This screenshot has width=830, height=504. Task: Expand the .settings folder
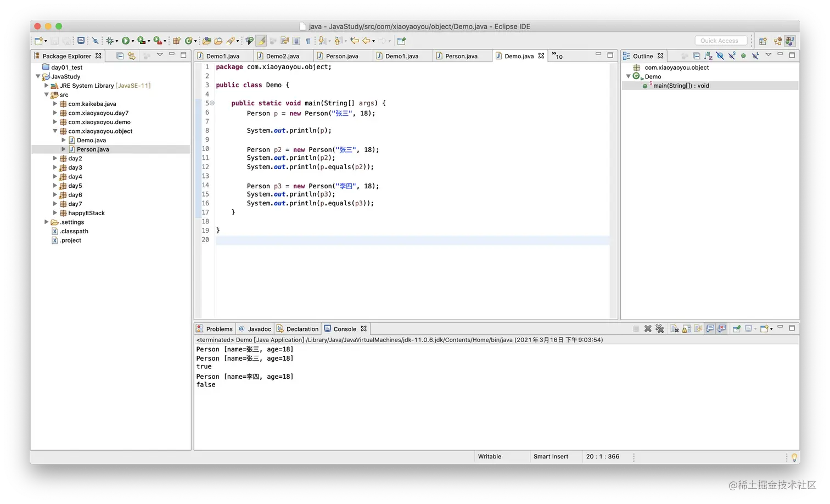click(47, 222)
